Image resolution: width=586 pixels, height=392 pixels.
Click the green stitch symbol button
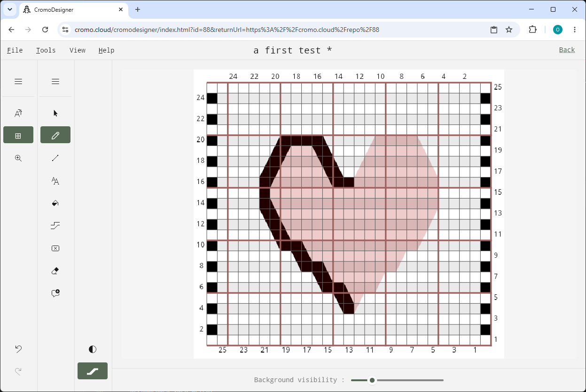(93, 371)
